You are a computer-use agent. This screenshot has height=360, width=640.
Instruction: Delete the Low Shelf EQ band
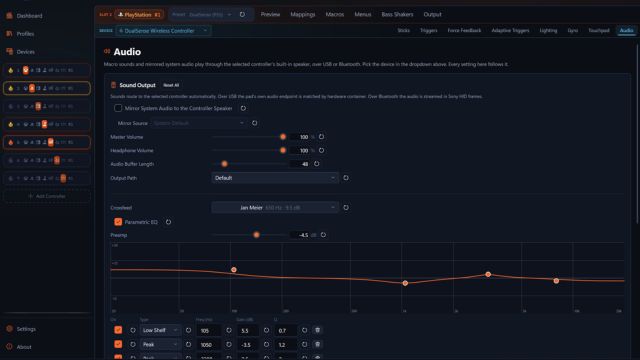pos(318,330)
